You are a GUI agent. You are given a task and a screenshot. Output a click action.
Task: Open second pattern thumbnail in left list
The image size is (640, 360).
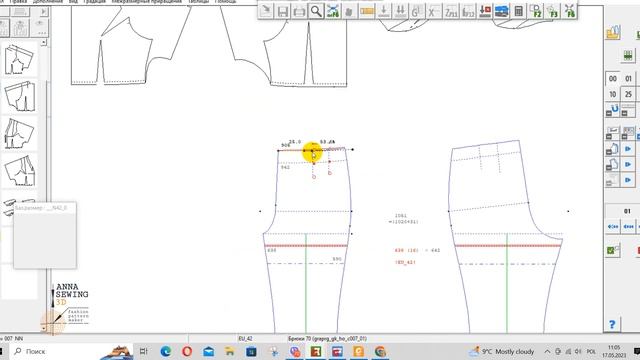point(20,96)
